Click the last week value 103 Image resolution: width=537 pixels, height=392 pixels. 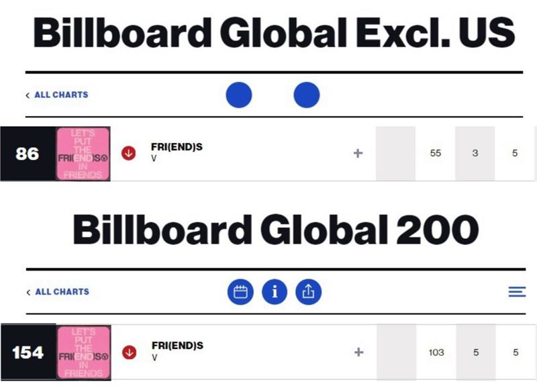(436, 352)
